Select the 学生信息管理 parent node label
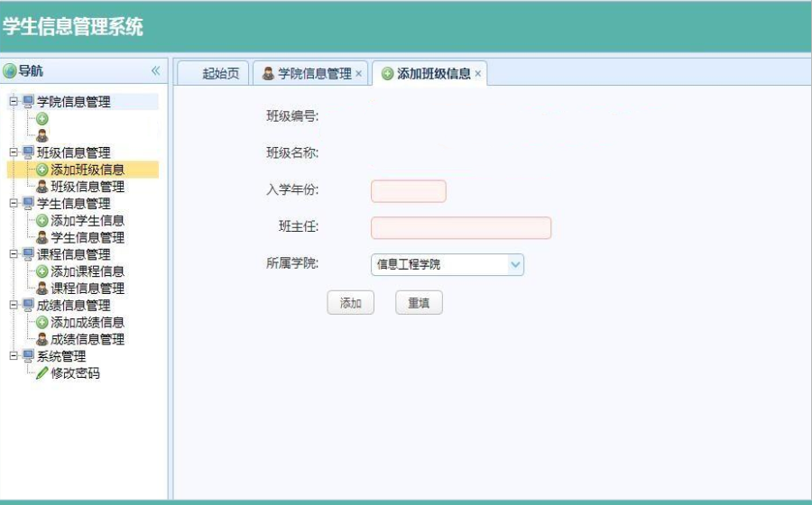Image resolution: width=812 pixels, height=505 pixels. click(74, 203)
